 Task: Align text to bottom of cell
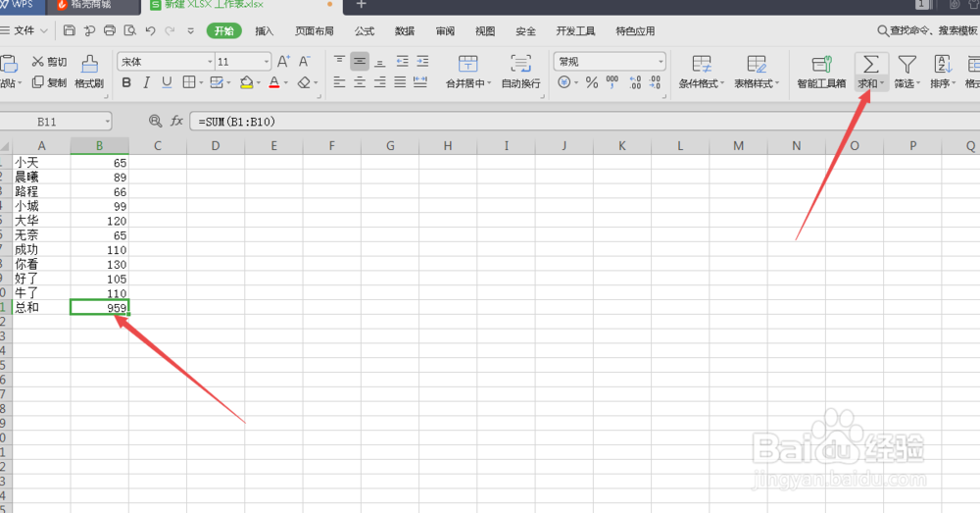click(380, 62)
